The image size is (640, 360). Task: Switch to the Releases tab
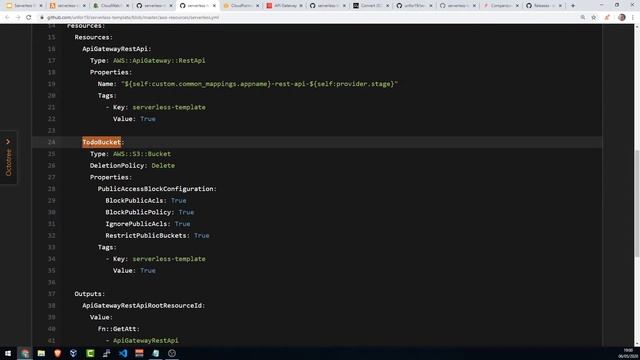pyautogui.click(x=544, y=6)
